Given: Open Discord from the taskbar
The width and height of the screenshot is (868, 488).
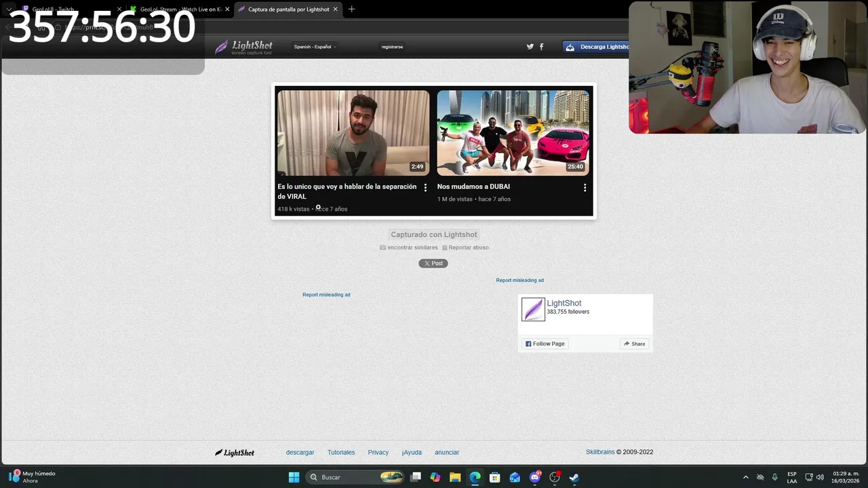Looking at the screenshot, I should (535, 477).
